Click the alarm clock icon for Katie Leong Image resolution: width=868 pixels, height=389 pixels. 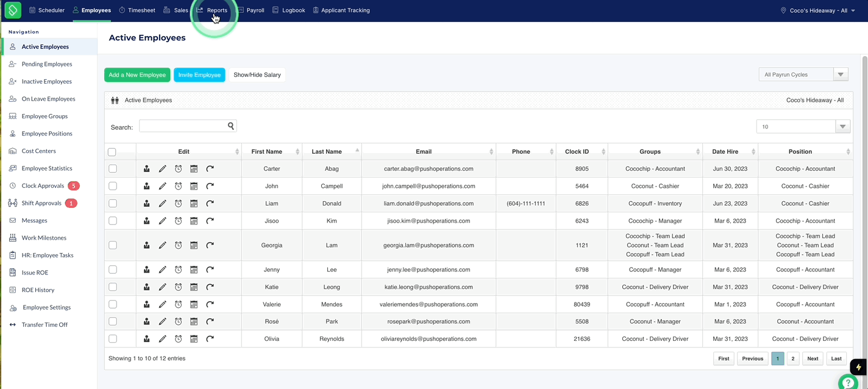(179, 287)
